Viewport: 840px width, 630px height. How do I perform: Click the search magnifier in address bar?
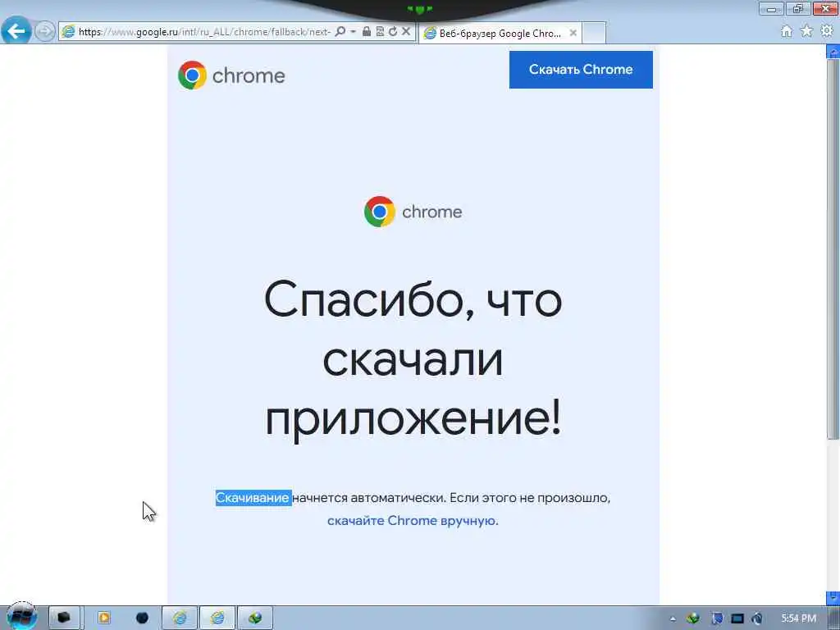340,32
